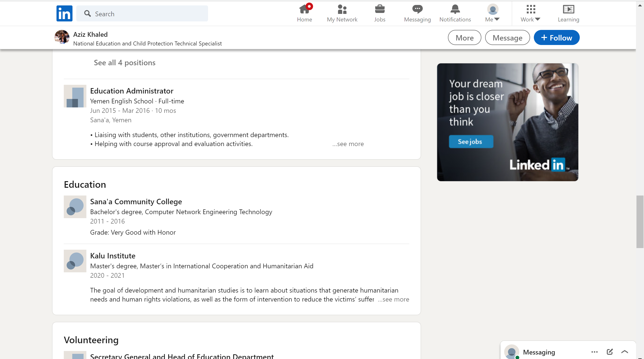Viewport: 644px width, 359px height.
Task: Click the Message button for Aziz Khaled
Action: pyautogui.click(x=507, y=38)
